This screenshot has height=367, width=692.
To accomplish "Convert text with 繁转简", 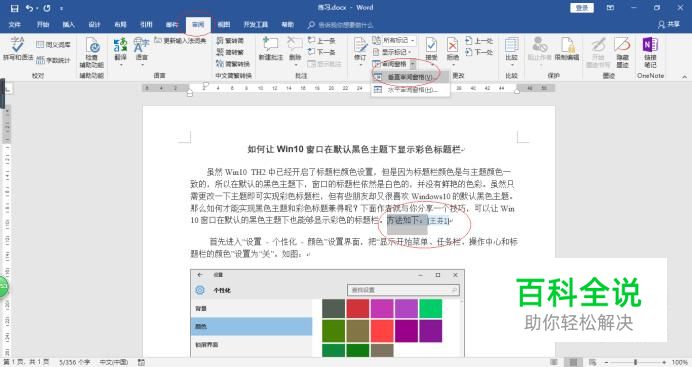I will (x=230, y=41).
